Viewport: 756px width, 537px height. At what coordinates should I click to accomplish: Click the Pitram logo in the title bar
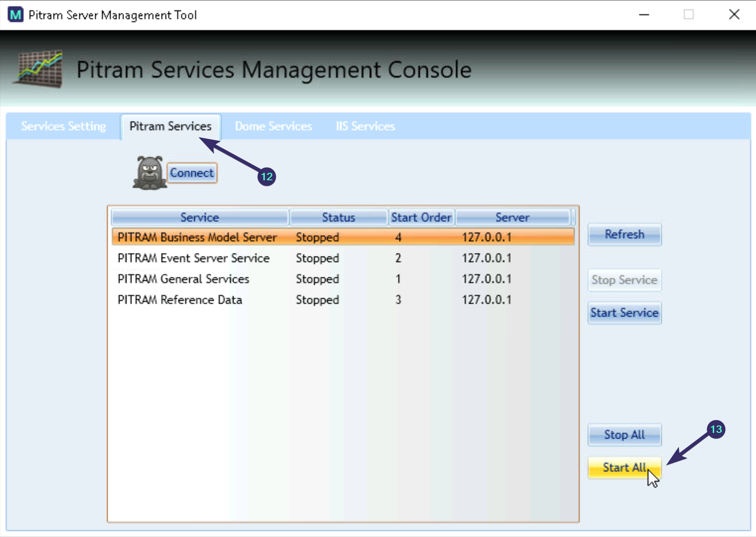pos(15,15)
